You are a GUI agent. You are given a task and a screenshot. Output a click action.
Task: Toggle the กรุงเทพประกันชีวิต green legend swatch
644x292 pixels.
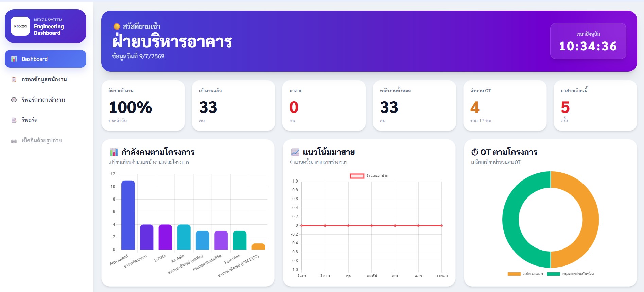[x=554, y=274]
